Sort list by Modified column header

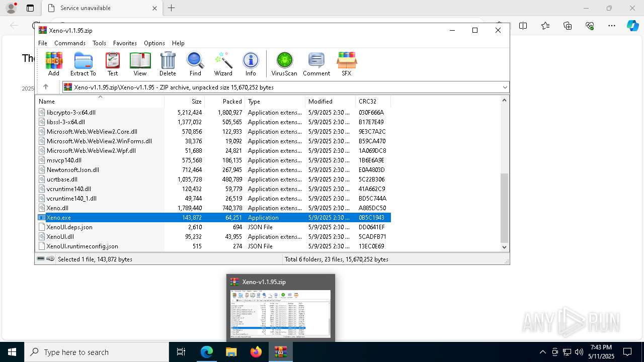click(330, 102)
